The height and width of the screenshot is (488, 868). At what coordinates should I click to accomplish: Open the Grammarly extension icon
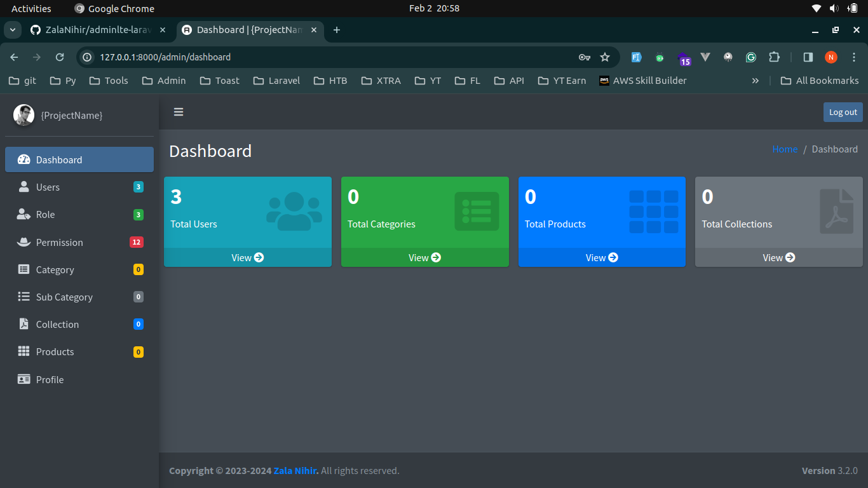tap(751, 57)
